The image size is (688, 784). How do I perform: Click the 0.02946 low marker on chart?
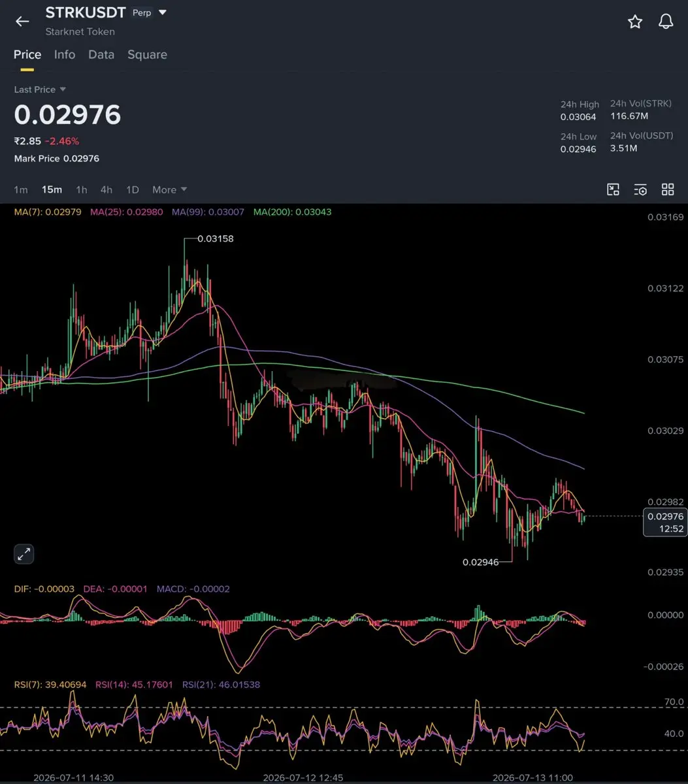click(x=480, y=562)
